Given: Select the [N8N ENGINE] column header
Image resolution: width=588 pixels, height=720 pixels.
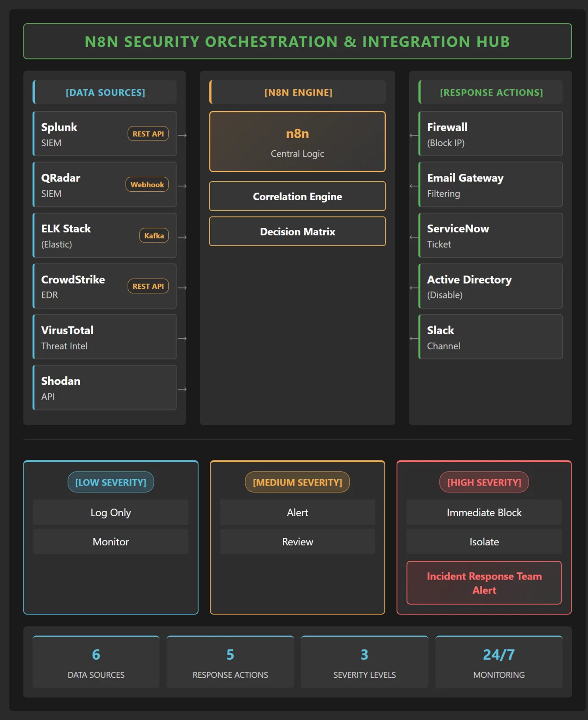Looking at the screenshot, I should pos(298,92).
